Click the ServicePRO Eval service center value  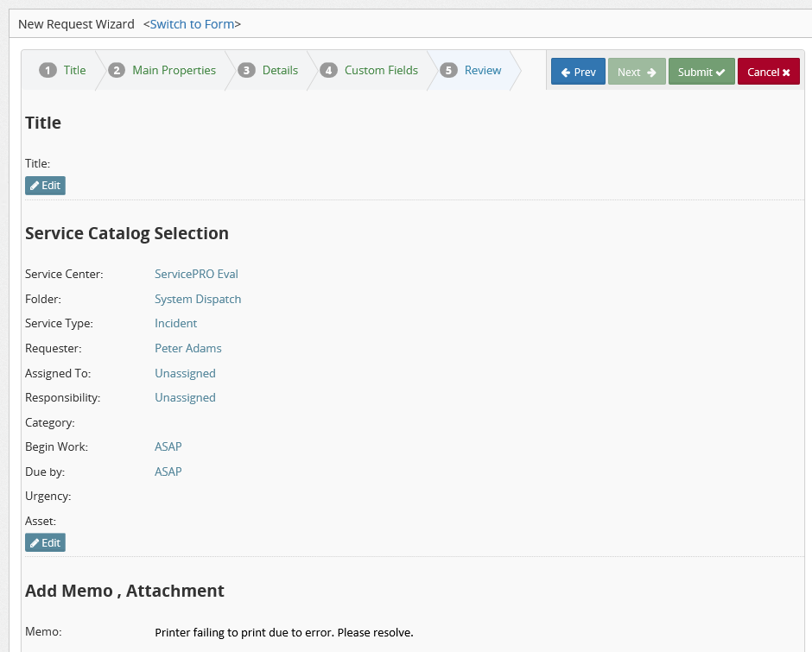click(196, 274)
